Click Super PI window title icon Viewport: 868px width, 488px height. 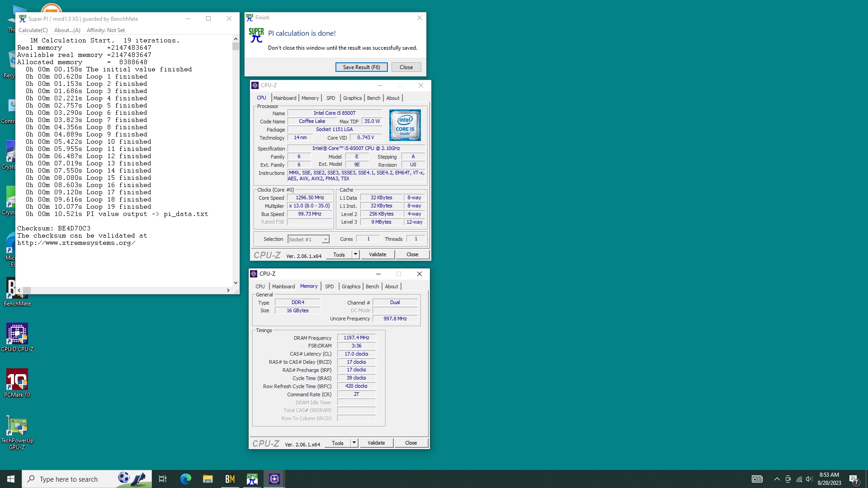[22, 19]
